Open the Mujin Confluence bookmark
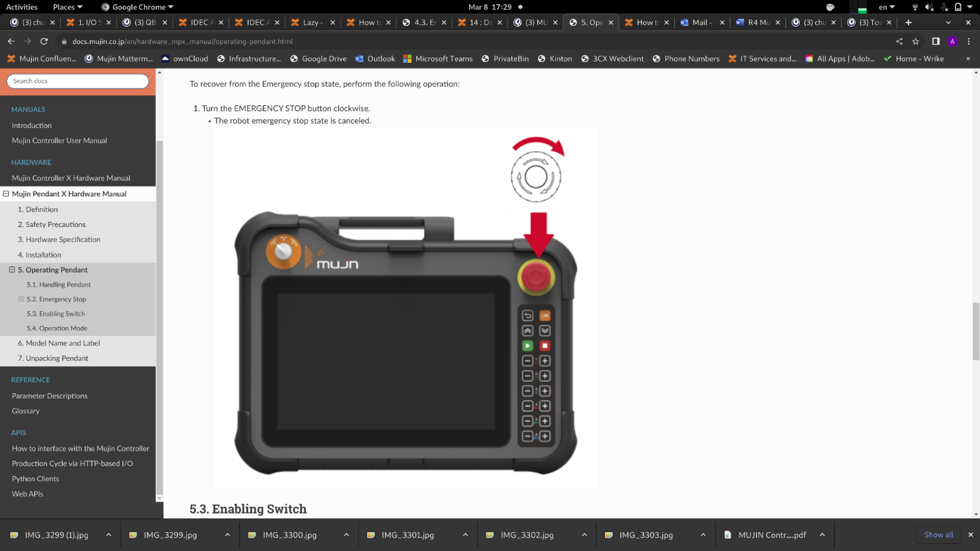This screenshot has height=551, width=980. pos(41,59)
